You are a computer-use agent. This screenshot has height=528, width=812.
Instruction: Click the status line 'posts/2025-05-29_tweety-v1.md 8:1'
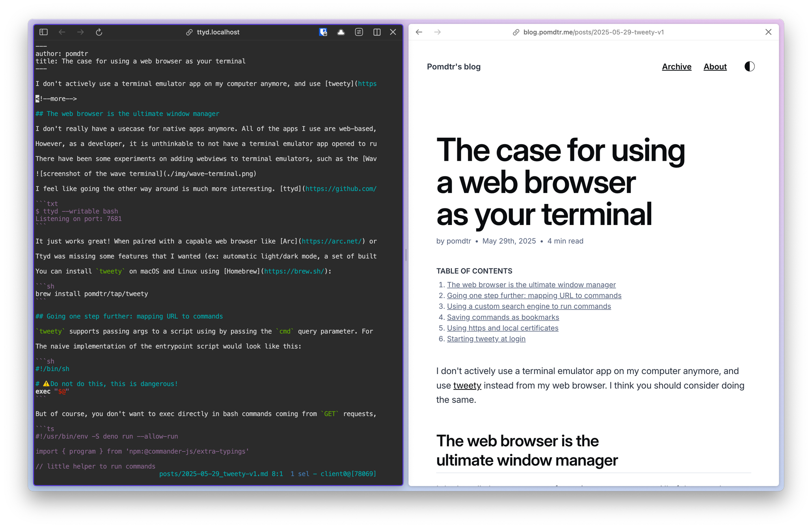221,474
